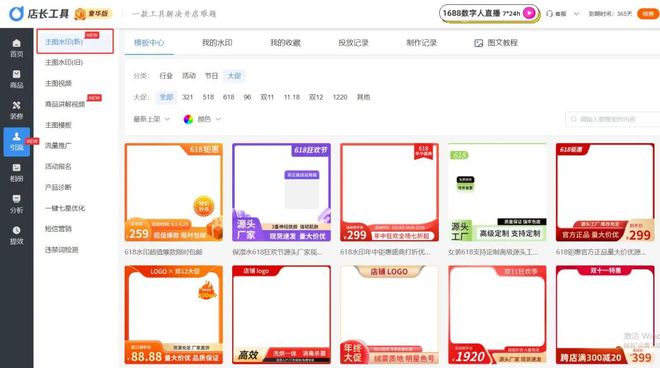Open 短信营销 in the submenu
The height and width of the screenshot is (368, 660).
tap(59, 229)
